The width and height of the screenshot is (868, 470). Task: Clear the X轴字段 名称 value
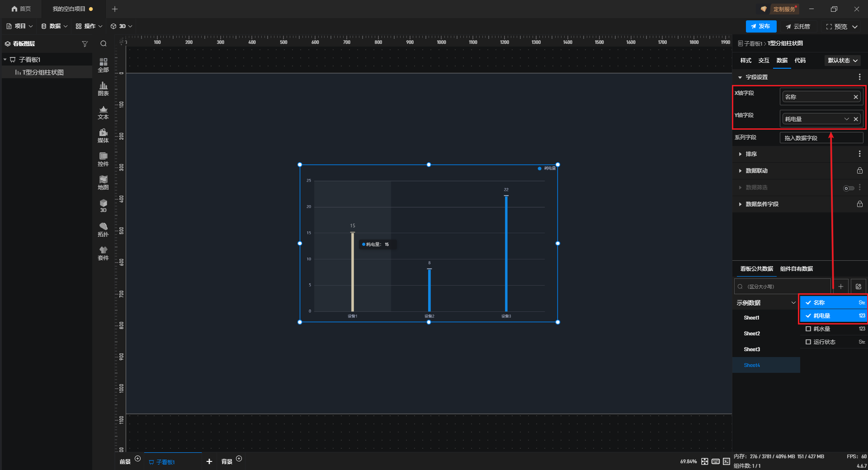(855, 97)
